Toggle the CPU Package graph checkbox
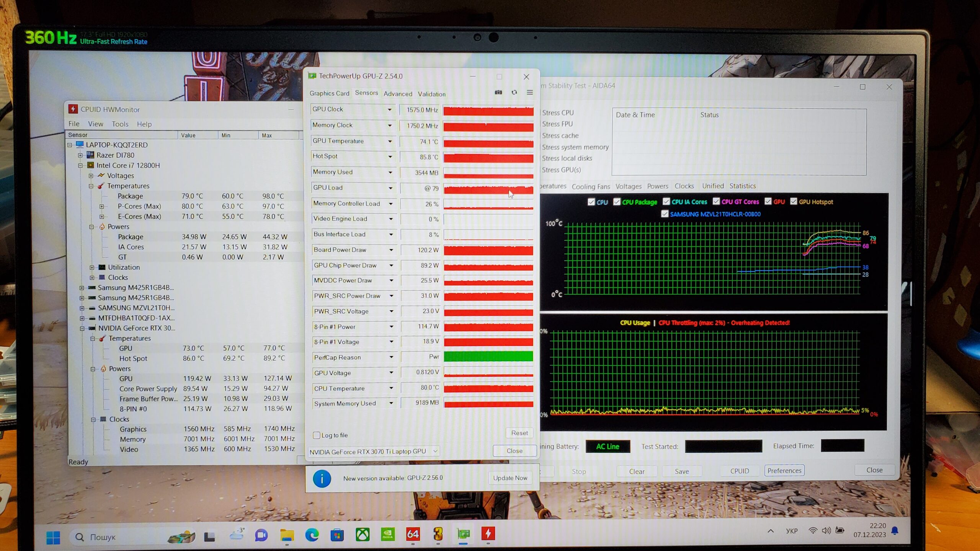Screen dimensions: 980x551 pos(617,202)
